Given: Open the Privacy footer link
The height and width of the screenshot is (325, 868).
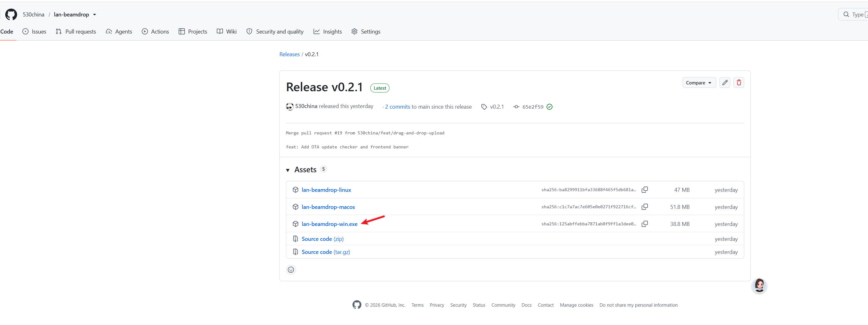Looking at the screenshot, I should pos(437,305).
